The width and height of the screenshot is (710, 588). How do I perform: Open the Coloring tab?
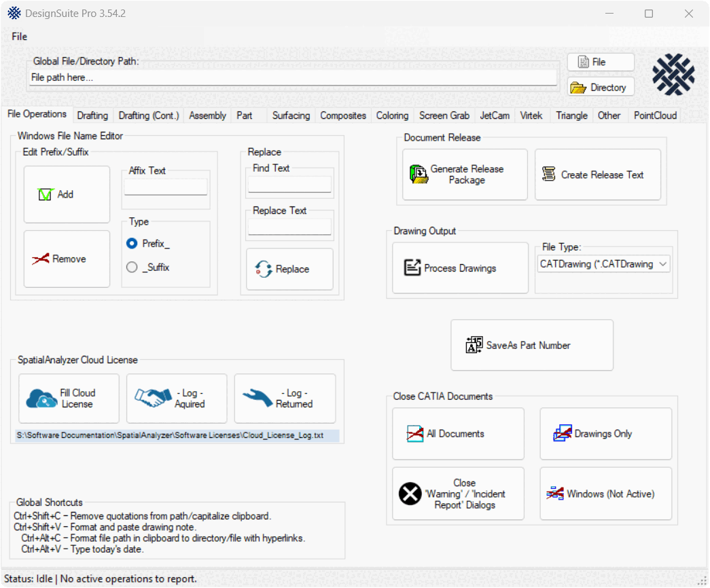point(392,115)
